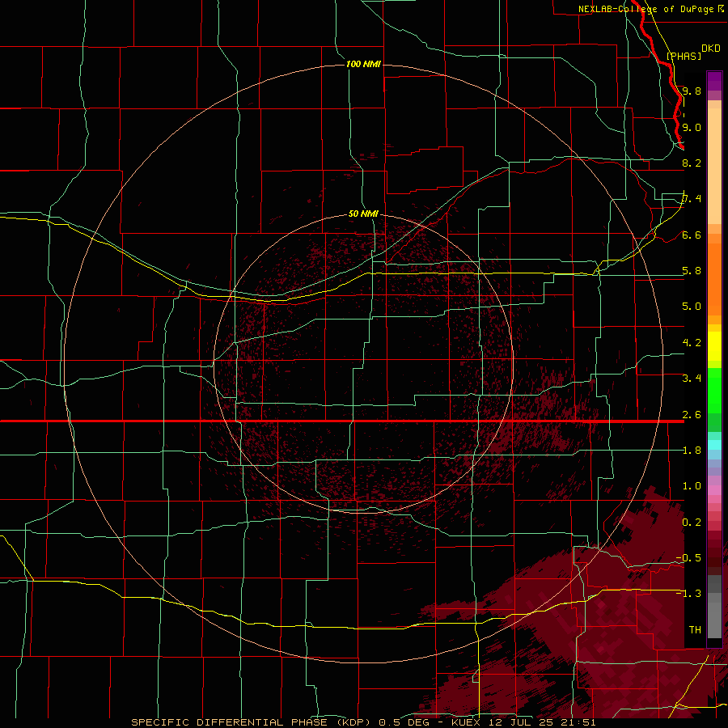Click the 0.2 value on color scale
The image size is (728, 728).
[692, 523]
